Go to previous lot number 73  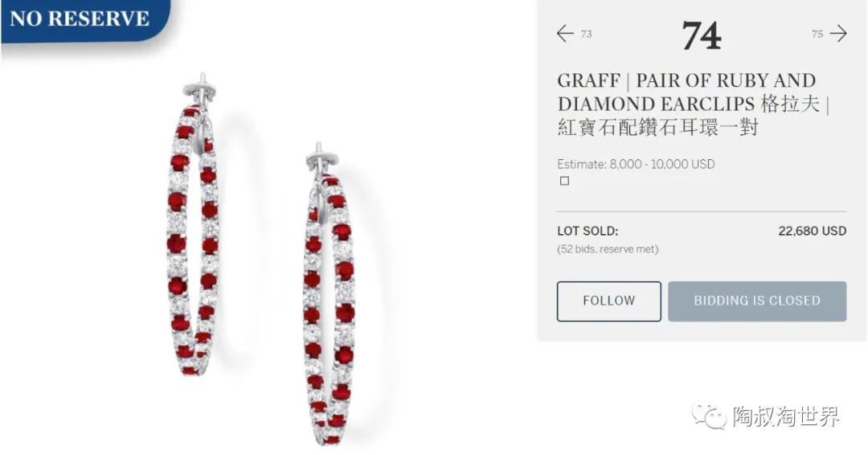click(x=586, y=34)
